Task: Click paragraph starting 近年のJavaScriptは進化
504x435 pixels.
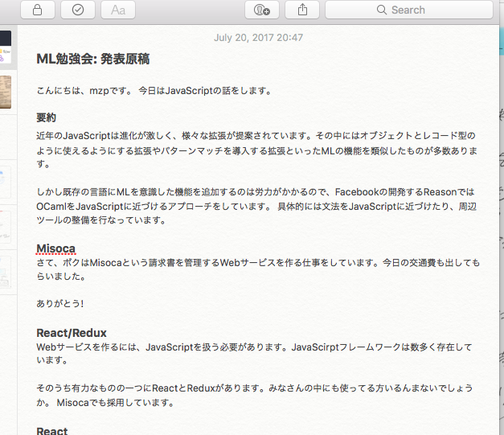Action: pyautogui.click(x=256, y=150)
